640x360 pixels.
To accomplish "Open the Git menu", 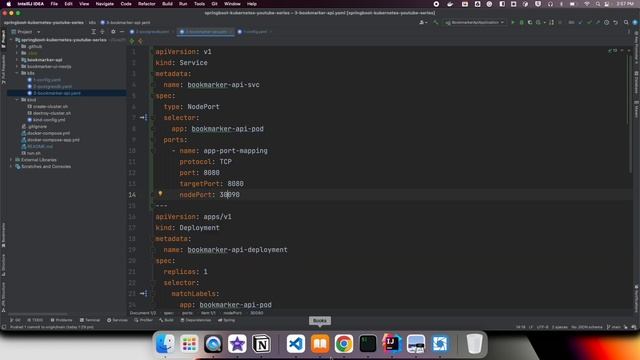I will [x=214, y=4].
